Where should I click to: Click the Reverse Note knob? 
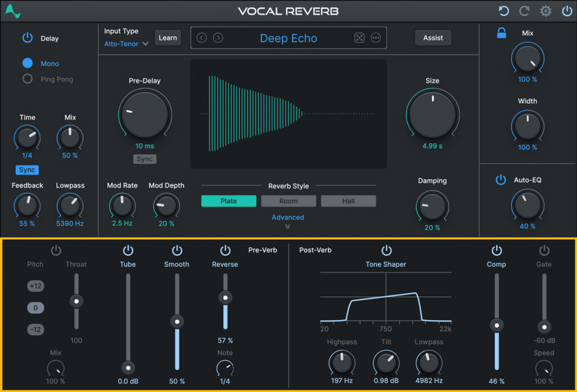point(225,368)
